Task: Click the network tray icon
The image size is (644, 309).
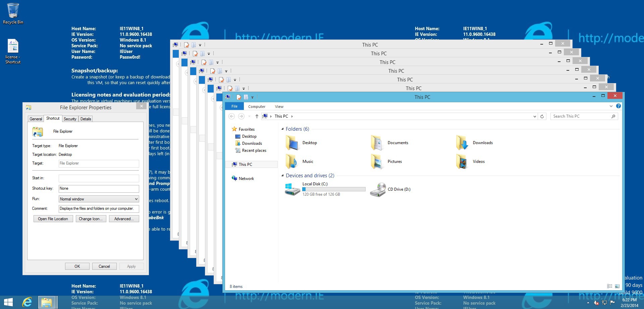Action: tap(604, 303)
